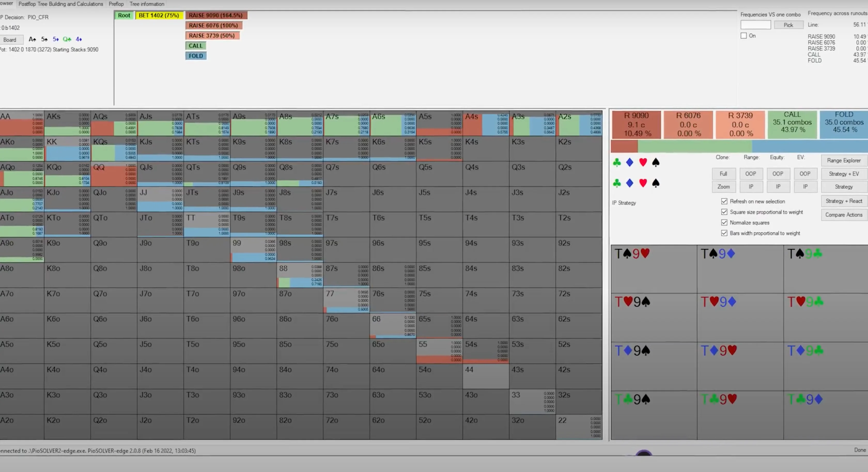Click the Compare Actions button
Image resolution: width=868 pixels, height=472 pixels.
point(843,215)
